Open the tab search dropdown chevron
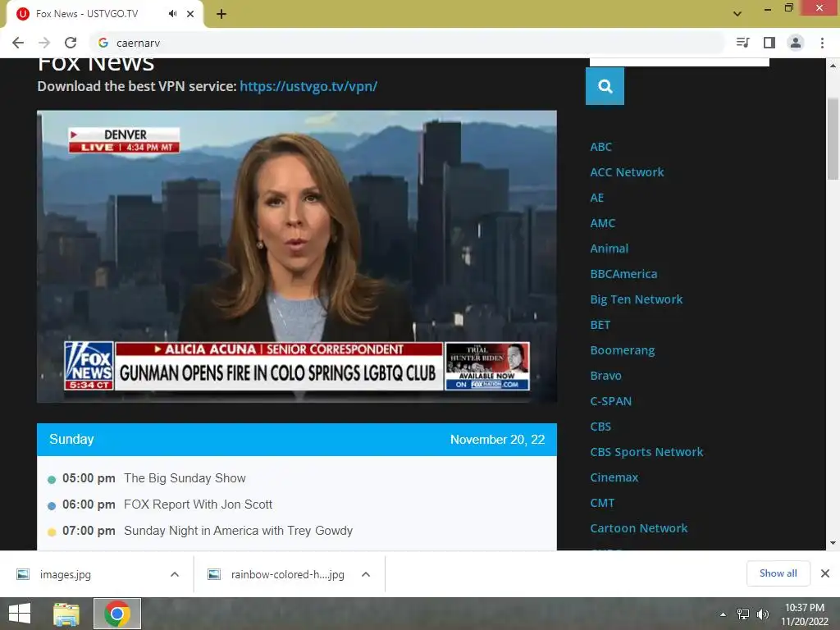Screen dimensions: 840x630 (x=737, y=14)
